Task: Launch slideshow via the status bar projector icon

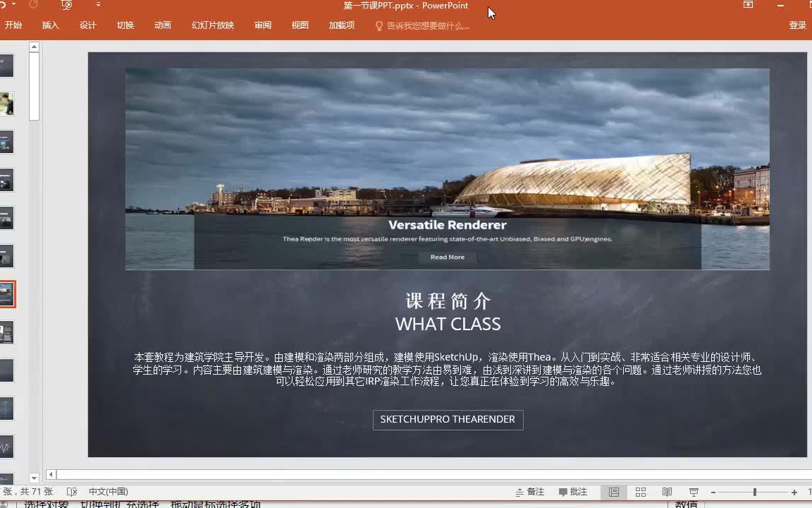Action: pyautogui.click(x=693, y=491)
